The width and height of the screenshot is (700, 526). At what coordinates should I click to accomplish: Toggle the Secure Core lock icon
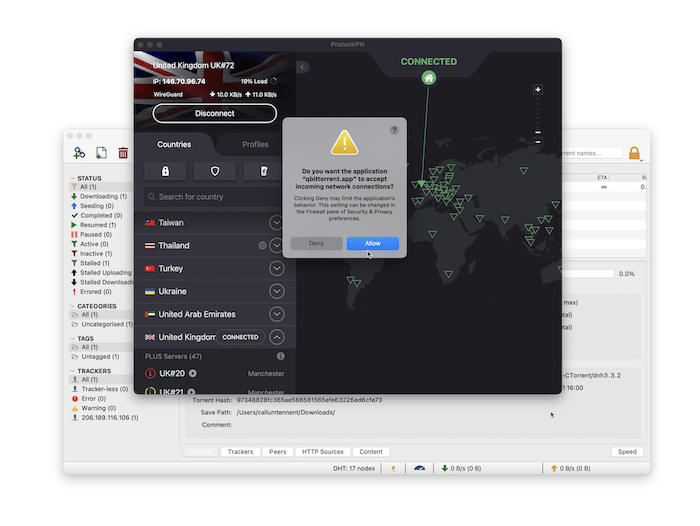pyautogui.click(x=165, y=171)
